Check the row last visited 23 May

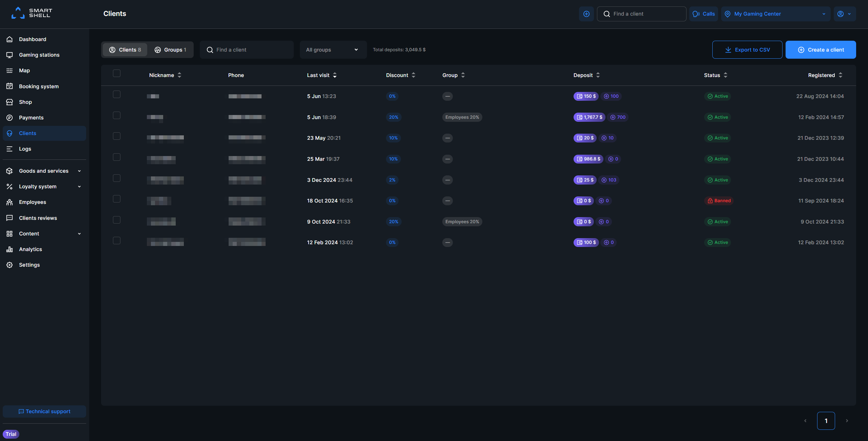[x=117, y=136]
